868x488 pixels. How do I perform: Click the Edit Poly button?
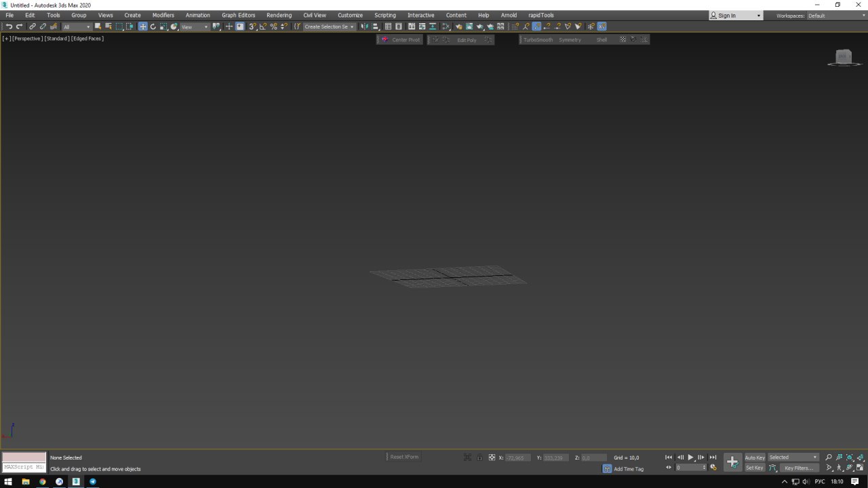click(467, 40)
